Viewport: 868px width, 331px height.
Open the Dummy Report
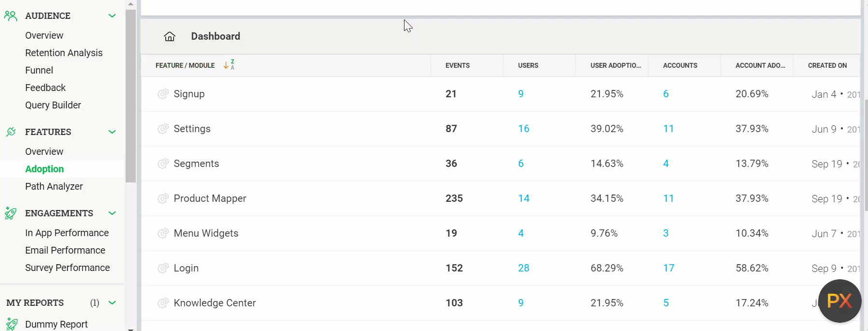click(x=57, y=324)
